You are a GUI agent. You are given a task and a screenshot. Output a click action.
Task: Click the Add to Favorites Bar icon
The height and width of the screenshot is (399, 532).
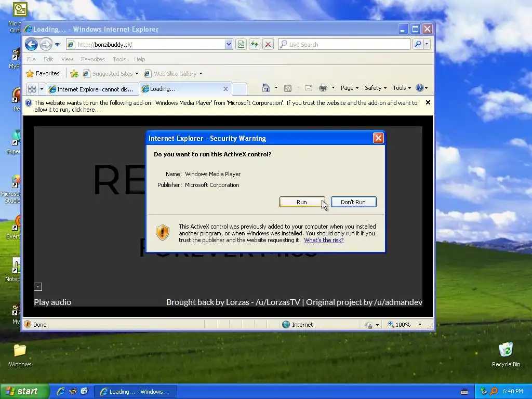pyautogui.click(x=74, y=74)
